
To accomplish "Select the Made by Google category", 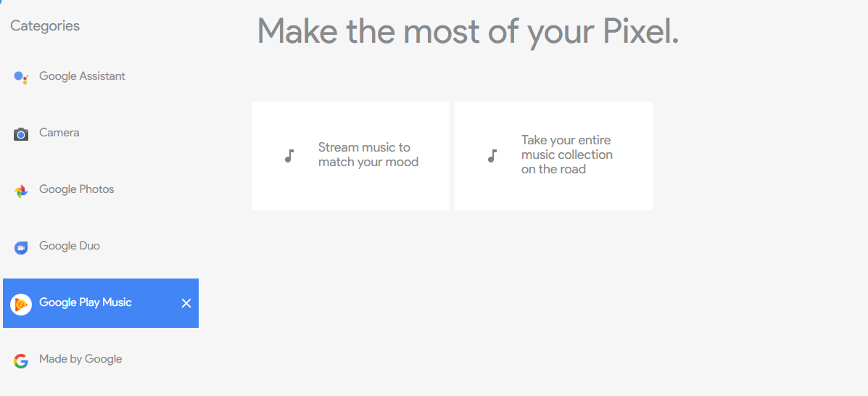I will coord(80,359).
